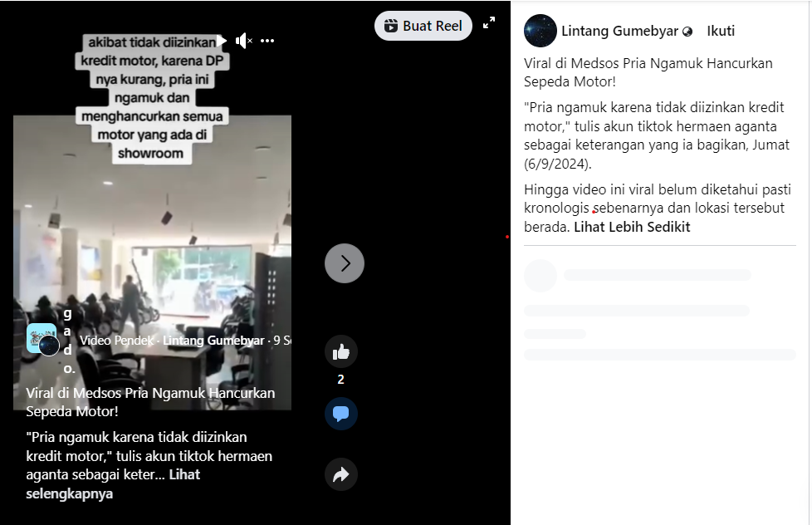Open small reel avatar thumbnail on video
The height and width of the screenshot is (525, 812).
42,340
